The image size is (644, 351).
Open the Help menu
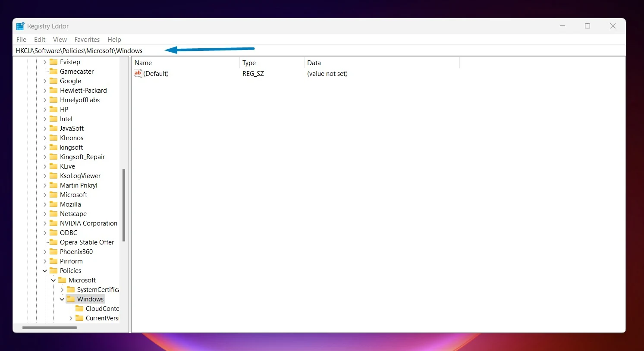[114, 40]
